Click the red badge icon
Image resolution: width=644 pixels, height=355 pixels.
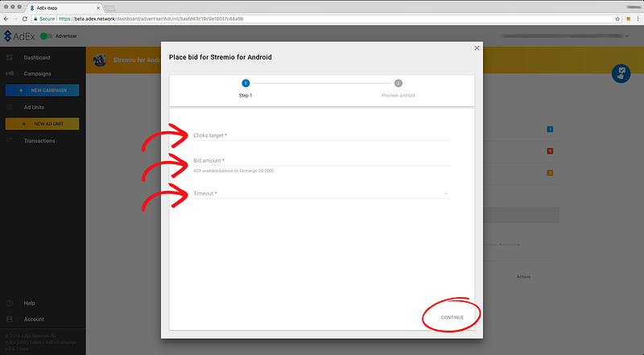click(550, 151)
